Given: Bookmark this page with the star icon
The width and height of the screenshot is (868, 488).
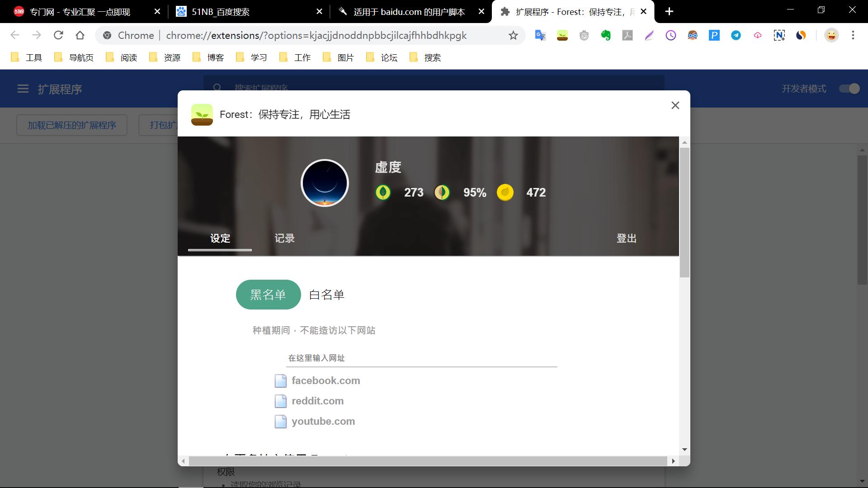Looking at the screenshot, I should (x=513, y=35).
